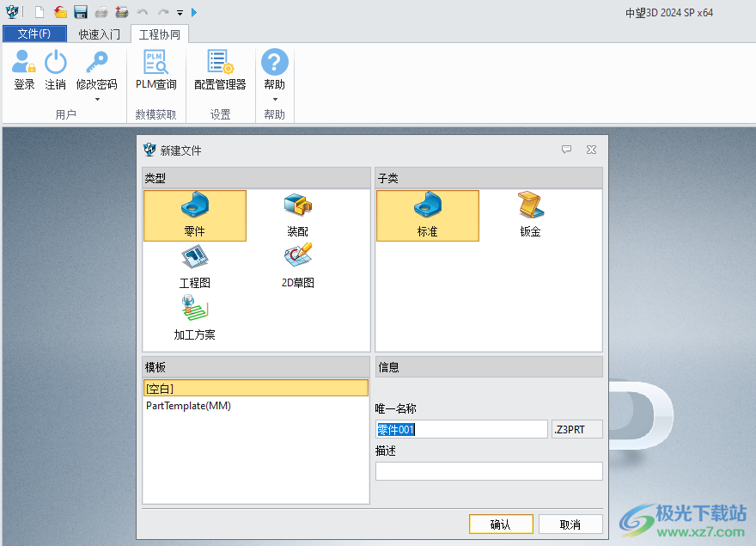Click the print preview icon beside the printer
This screenshot has width=756, height=546.
121,12
